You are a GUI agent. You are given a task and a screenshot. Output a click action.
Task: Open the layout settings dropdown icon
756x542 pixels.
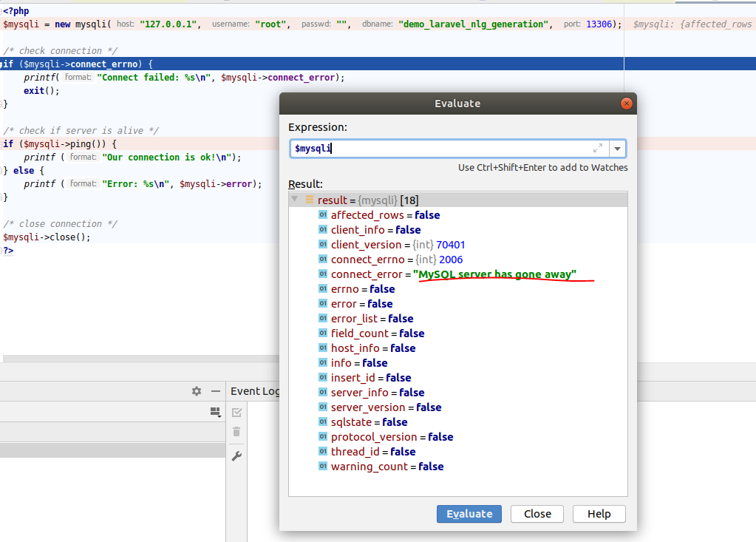click(x=215, y=412)
